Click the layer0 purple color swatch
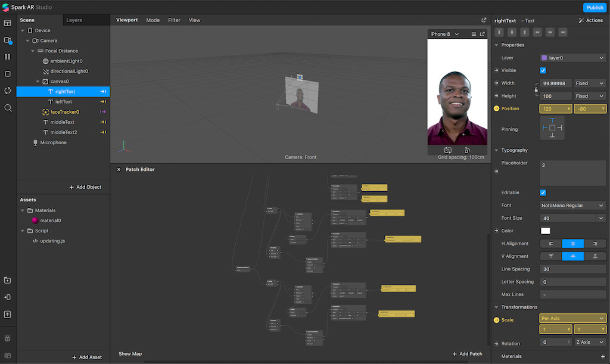The image size is (610, 364). (x=544, y=58)
